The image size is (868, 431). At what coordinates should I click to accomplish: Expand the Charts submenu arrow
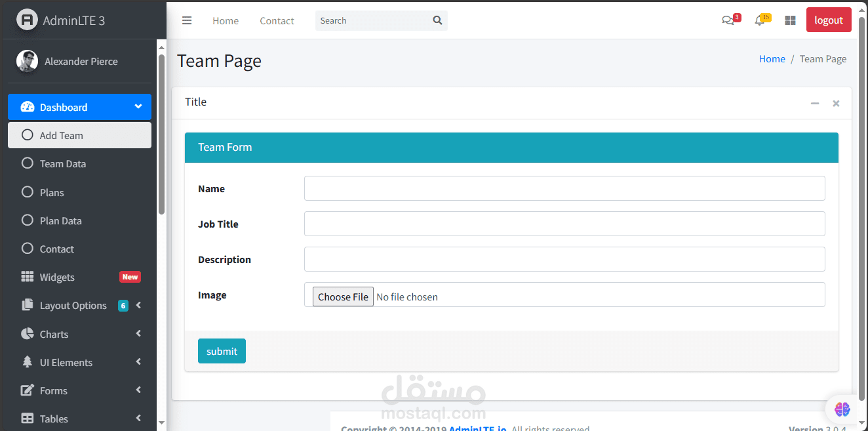tap(138, 333)
